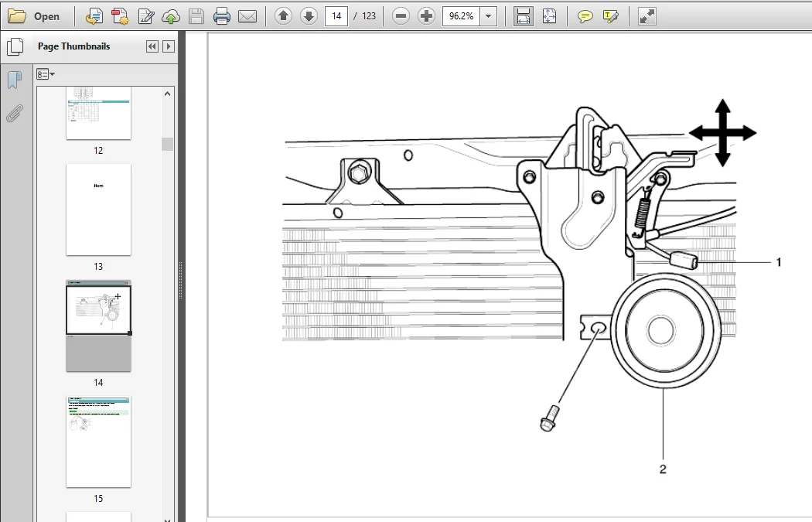Image resolution: width=812 pixels, height=522 pixels.
Task: Go to previous page up arrow
Action: pyautogui.click(x=283, y=16)
